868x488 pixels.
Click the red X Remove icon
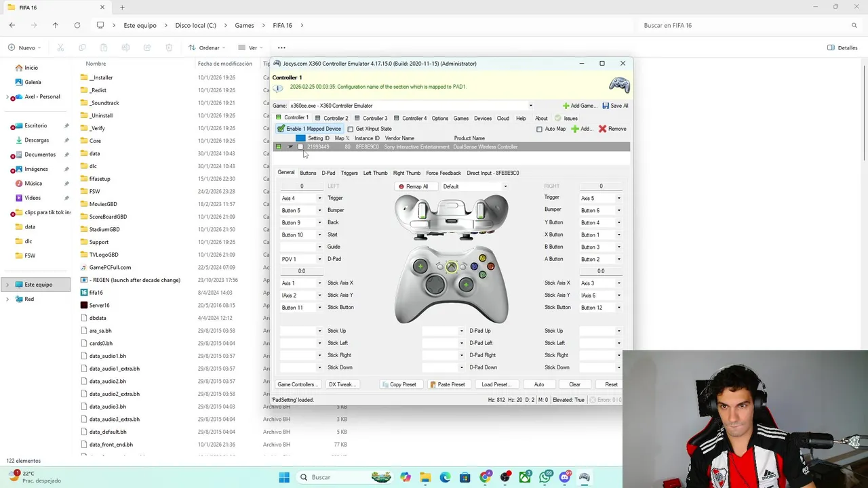[602, 129]
